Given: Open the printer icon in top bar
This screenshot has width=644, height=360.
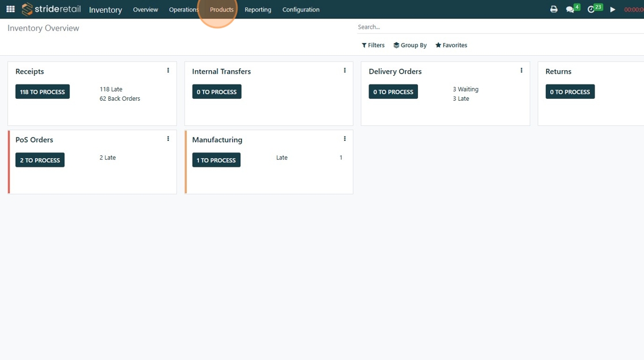Looking at the screenshot, I should coord(554,9).
